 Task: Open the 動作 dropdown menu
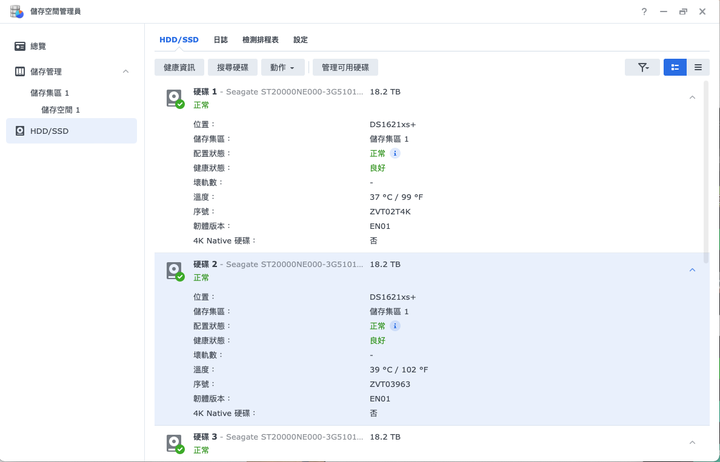[283, 68]
